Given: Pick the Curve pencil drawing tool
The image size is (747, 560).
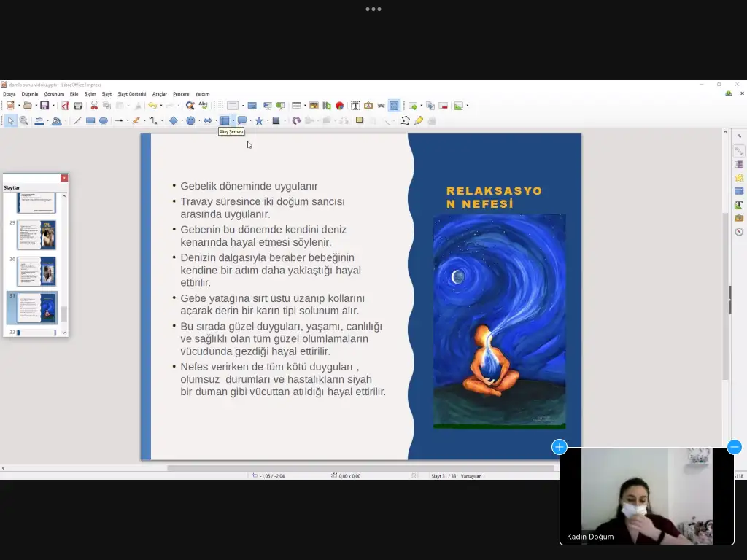Looking at the screenshot, I should click(136, 121).
